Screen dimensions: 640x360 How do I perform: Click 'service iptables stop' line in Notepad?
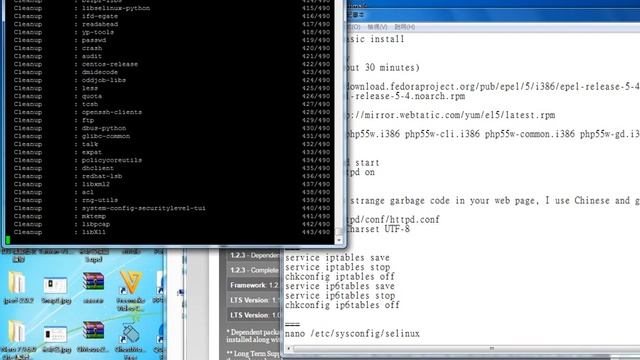coord(337,267)
